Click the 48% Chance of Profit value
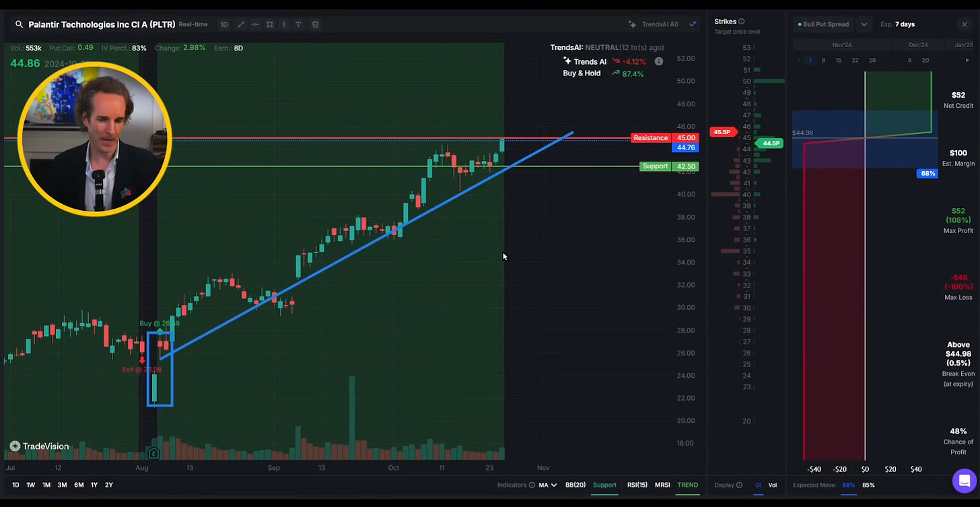Image resolution: width=980 pixels, height=507 pixels. [958, 431]
